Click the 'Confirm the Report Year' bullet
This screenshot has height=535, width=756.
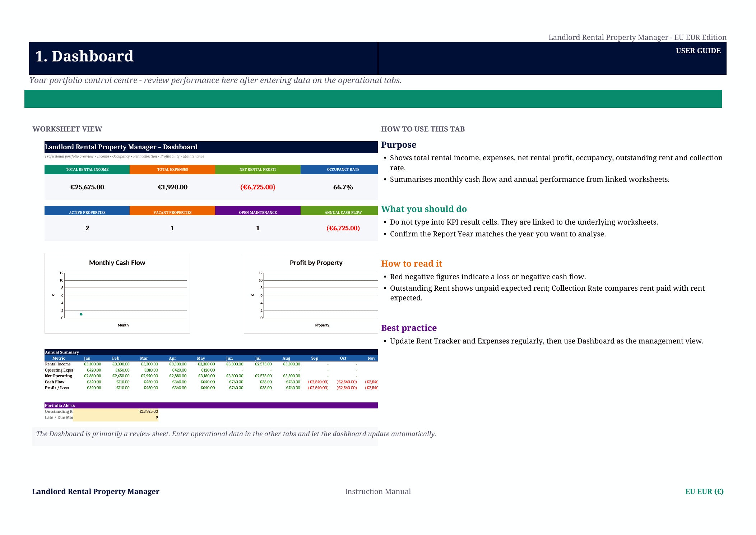coord(498,234)
